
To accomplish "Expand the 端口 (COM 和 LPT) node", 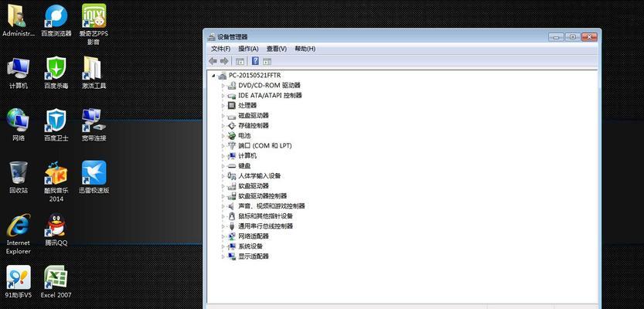I will pyautogui.click(x=223, y=146).
